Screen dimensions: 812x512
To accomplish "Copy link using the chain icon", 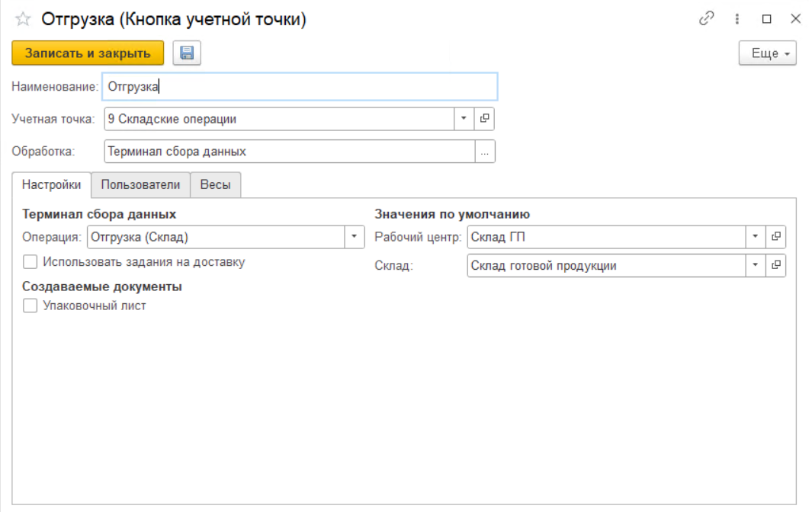I will 706,19.
